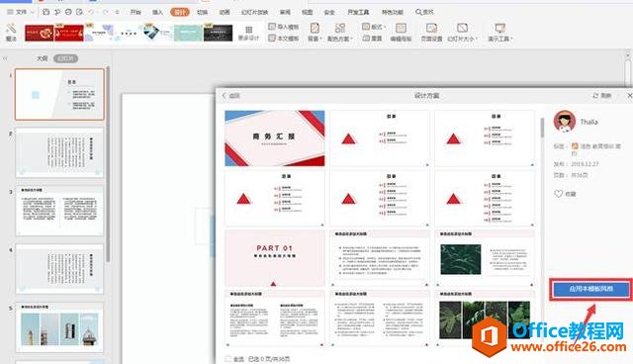Pick the teal design theme swatch
The image size is (633, 364).
pos(188,33)
